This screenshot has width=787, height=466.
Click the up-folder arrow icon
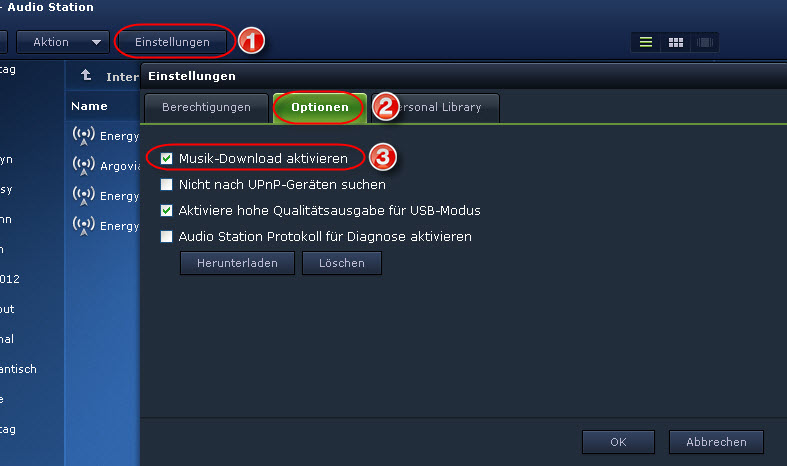click(86, 75)
